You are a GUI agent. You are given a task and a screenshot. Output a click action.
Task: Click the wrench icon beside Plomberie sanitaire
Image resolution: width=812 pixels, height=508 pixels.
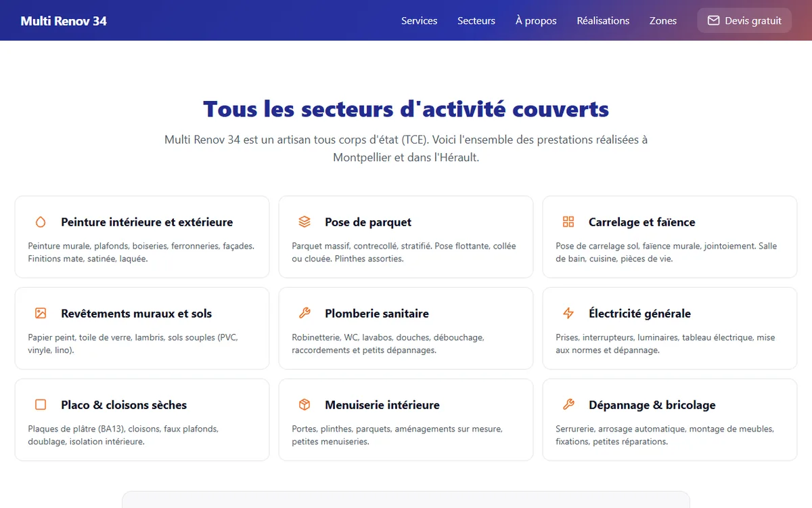(x=304, y=313)
